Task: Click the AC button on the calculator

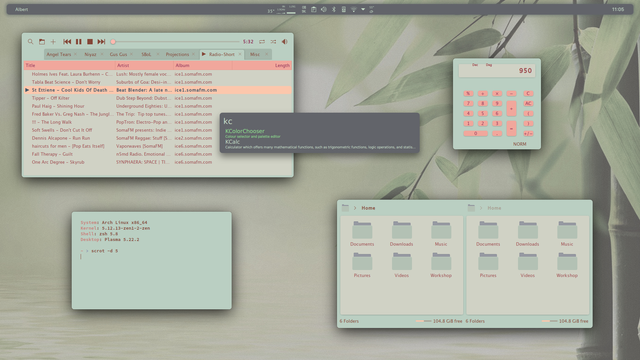Action: (528, 104)
